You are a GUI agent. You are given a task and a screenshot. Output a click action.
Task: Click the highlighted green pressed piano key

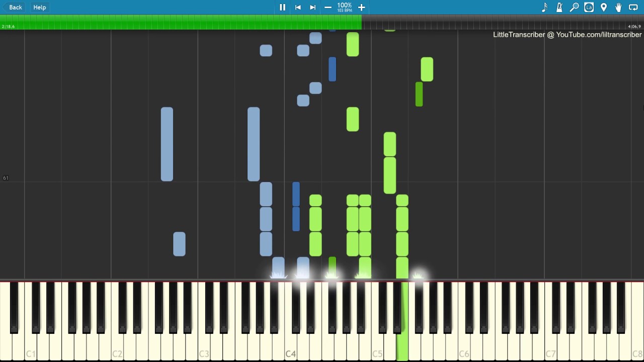click(x=402, y=347)
